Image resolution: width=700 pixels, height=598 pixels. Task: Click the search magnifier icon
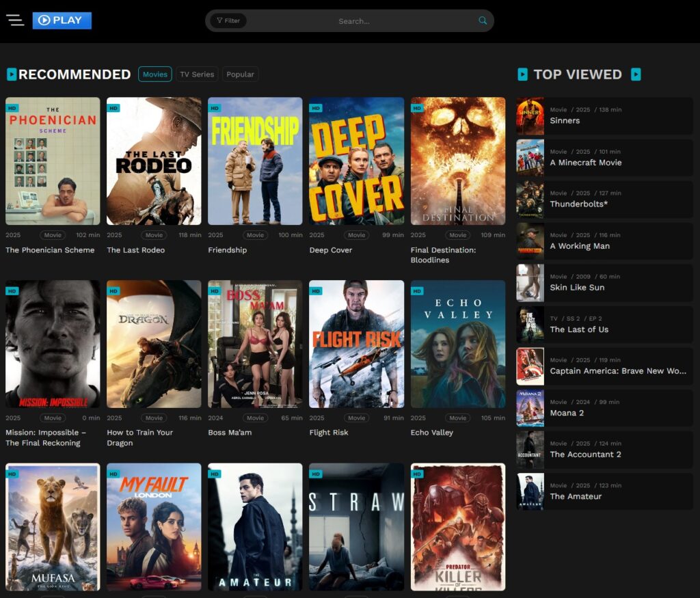point(482,21)
